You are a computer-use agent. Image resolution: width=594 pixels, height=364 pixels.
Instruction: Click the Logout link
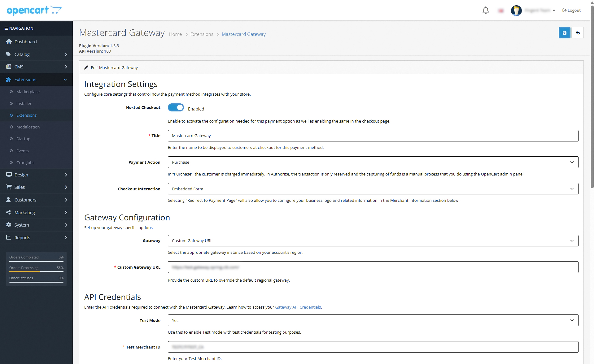[x=571, y=11]
